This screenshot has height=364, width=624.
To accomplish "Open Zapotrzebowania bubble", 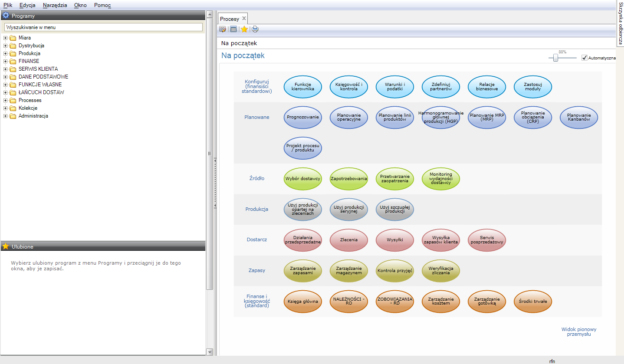I will tap(349, 178).
